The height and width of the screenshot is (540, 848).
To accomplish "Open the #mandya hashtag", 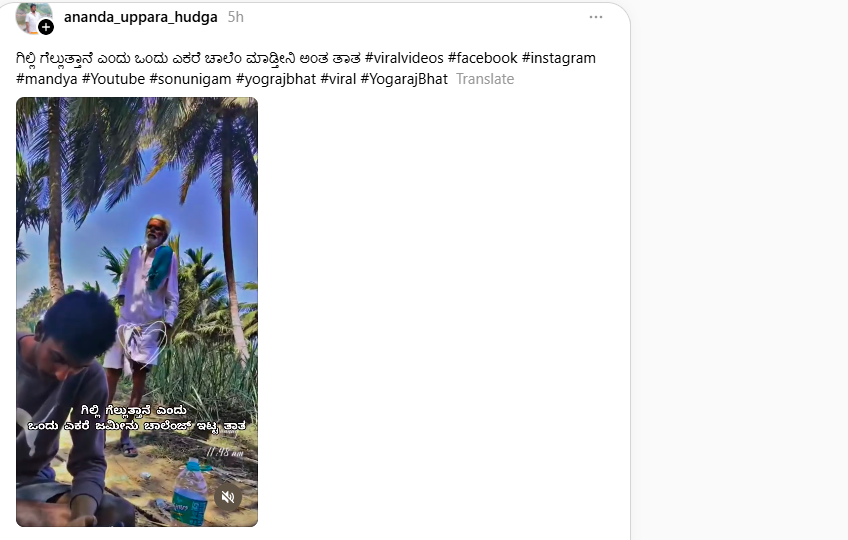I will 47,79.
